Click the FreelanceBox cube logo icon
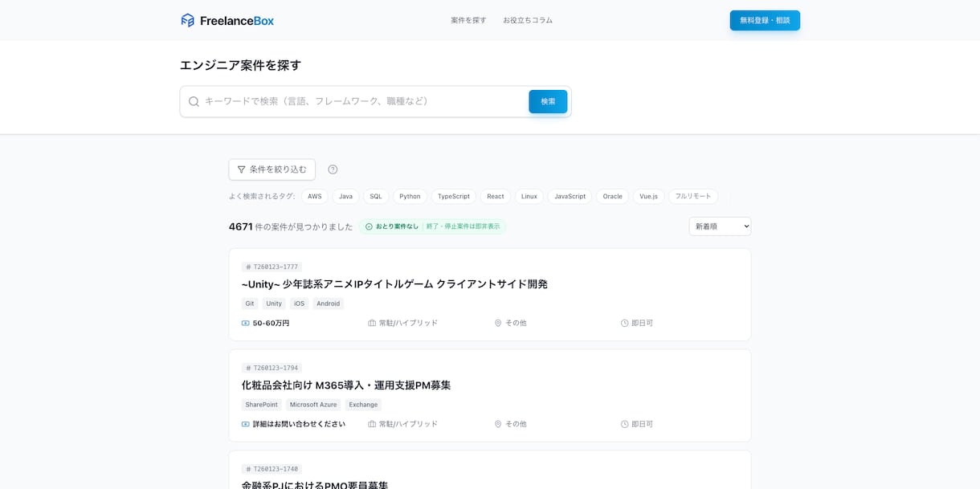 (187, 20)
